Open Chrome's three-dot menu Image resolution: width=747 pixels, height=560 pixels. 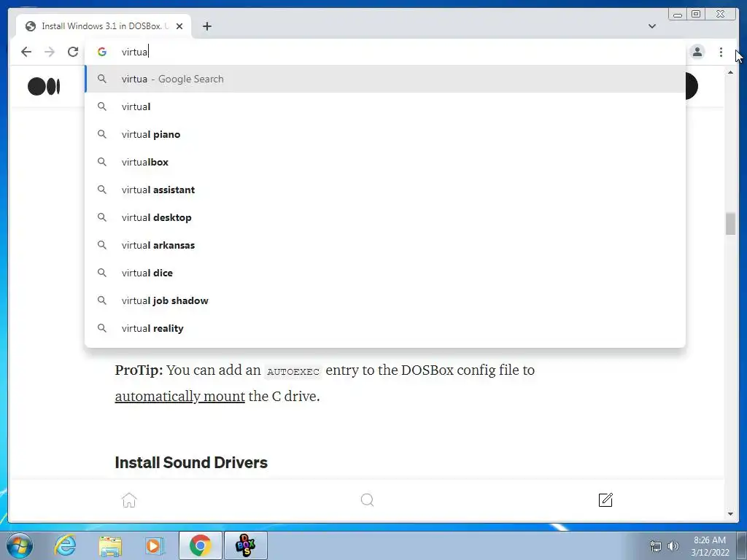(721, 52)
